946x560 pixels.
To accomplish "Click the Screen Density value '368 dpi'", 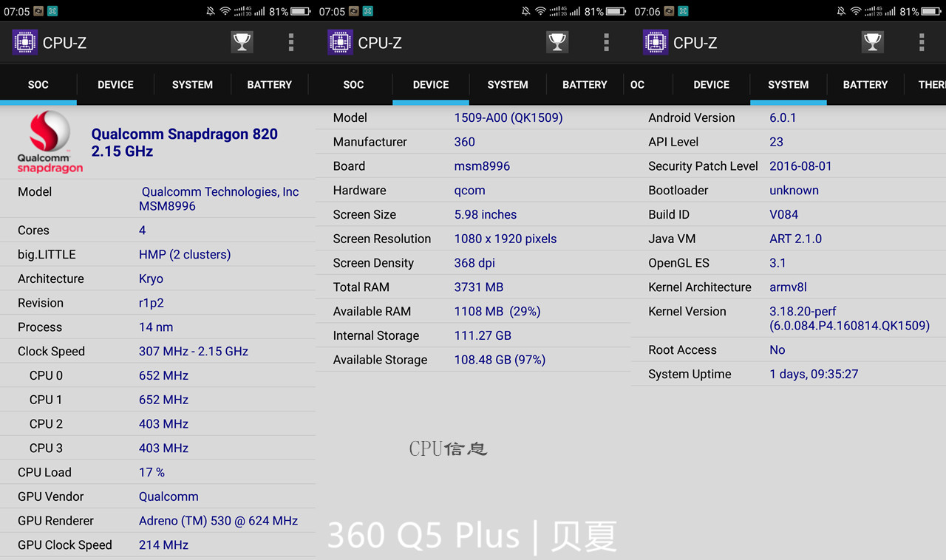I will [x=474, y=263].
